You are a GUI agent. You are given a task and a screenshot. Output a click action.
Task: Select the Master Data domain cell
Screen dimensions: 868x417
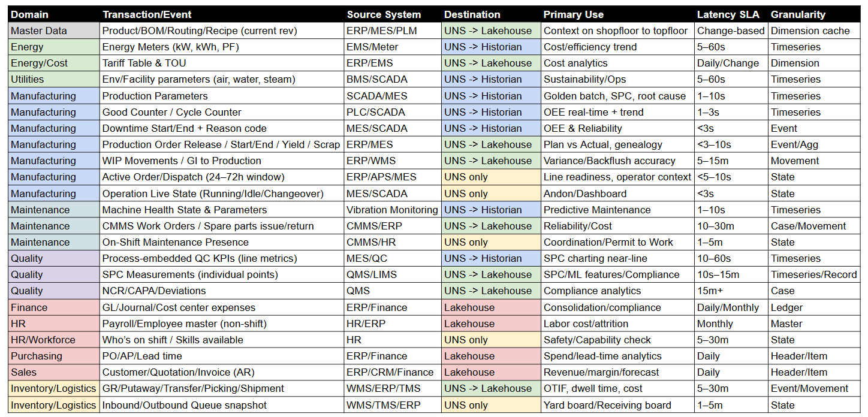39,31
